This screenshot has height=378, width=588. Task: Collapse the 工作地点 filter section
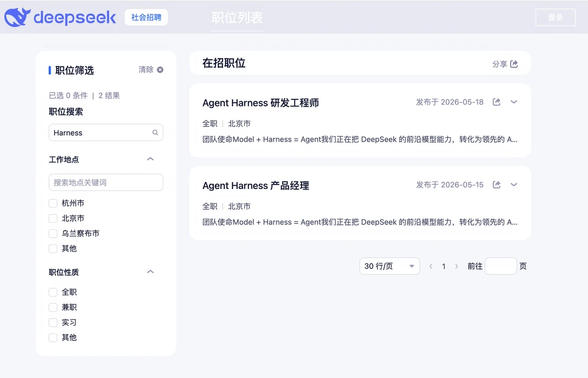[150, 159]
